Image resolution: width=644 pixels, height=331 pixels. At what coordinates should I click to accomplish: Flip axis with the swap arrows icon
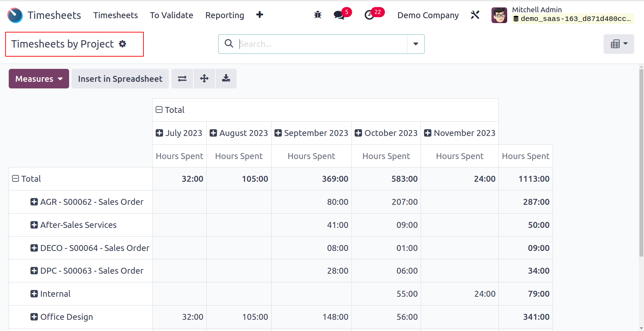[x=182, y=79]
